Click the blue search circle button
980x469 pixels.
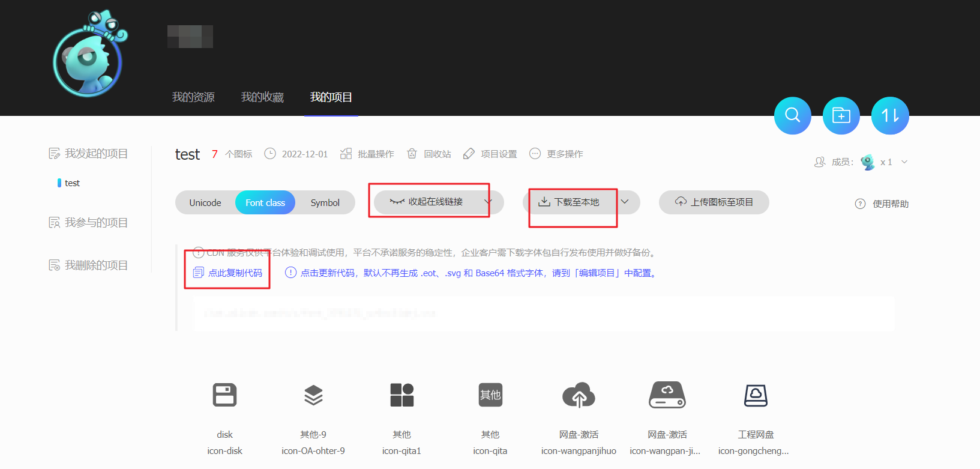792,115
